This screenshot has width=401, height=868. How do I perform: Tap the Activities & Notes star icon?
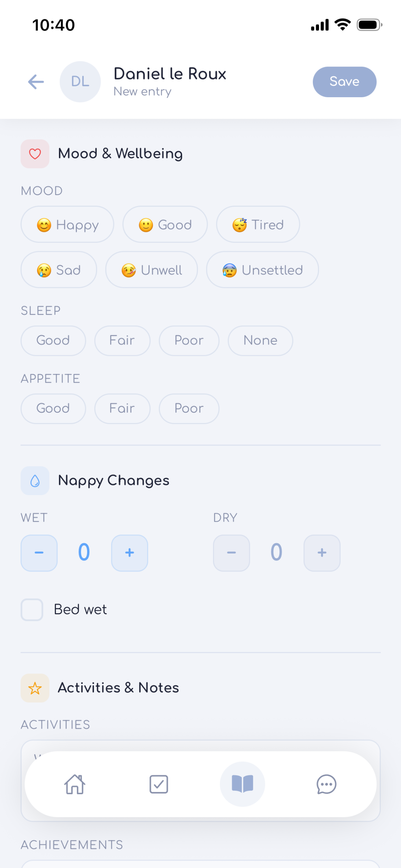(x=35, y=688)
